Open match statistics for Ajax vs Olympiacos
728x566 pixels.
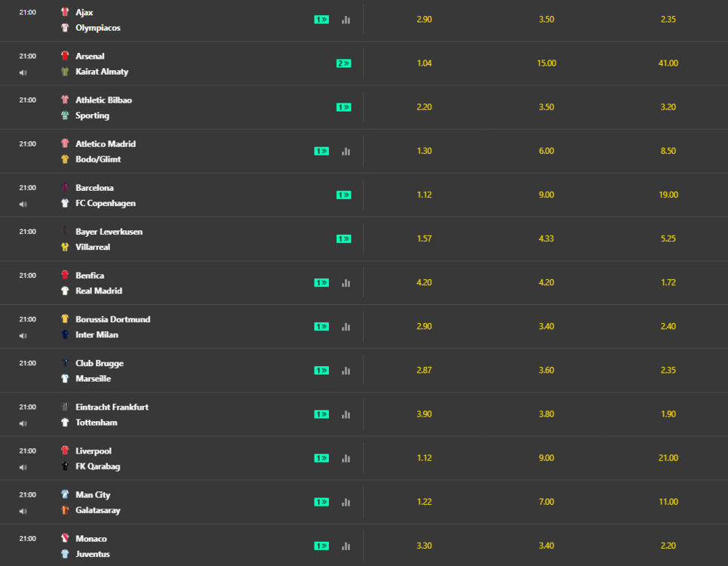(346, 20)
